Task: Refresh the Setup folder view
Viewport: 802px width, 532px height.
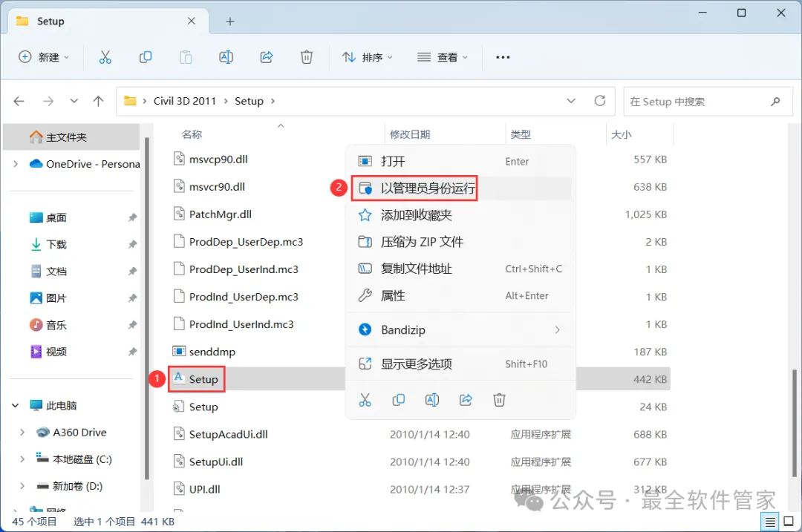Action: pyautogui.click(x=600, y=101)
